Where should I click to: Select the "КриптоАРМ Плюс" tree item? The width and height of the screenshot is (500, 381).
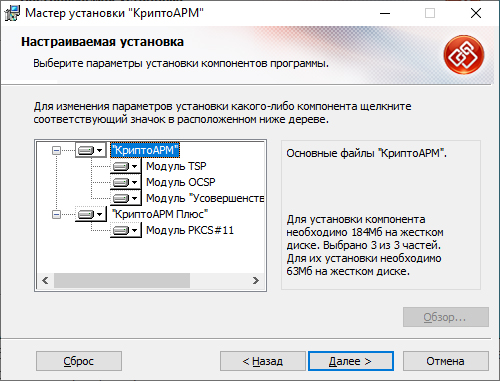[160, 214]
